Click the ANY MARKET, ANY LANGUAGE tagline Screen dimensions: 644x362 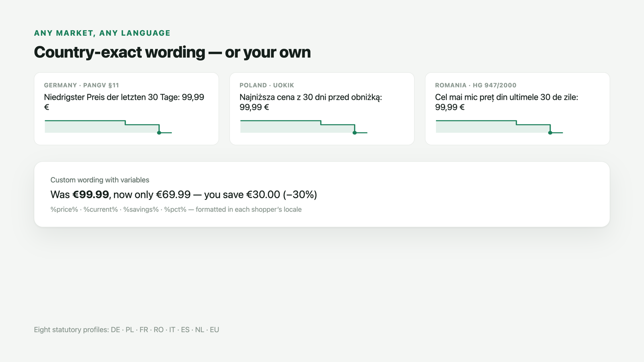[x=102, y=33]
